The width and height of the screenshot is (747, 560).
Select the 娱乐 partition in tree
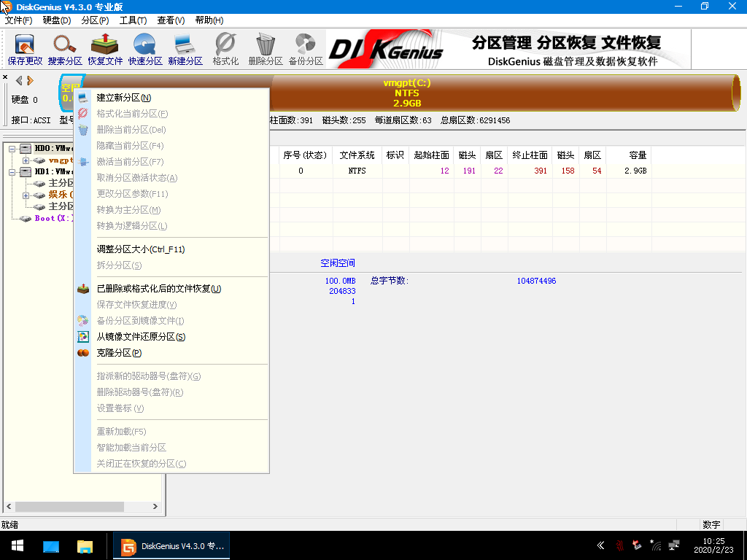(61, 195)
